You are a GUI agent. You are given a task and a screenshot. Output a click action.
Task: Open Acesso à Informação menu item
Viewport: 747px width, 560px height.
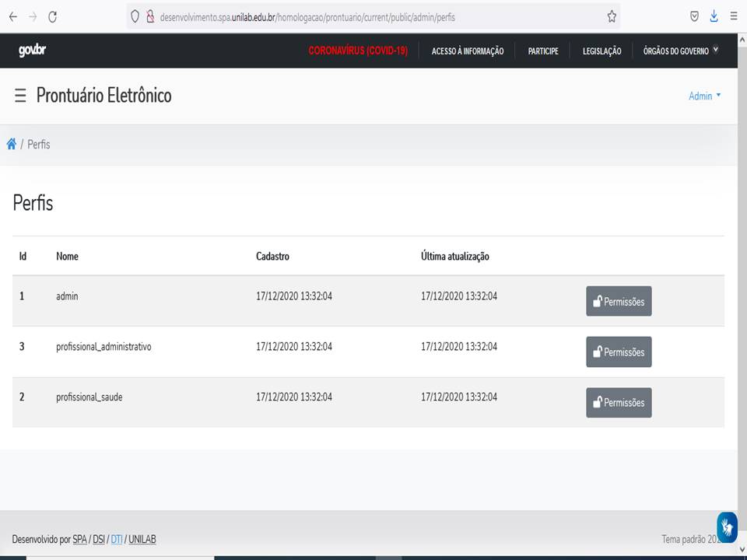pos(468,51)
